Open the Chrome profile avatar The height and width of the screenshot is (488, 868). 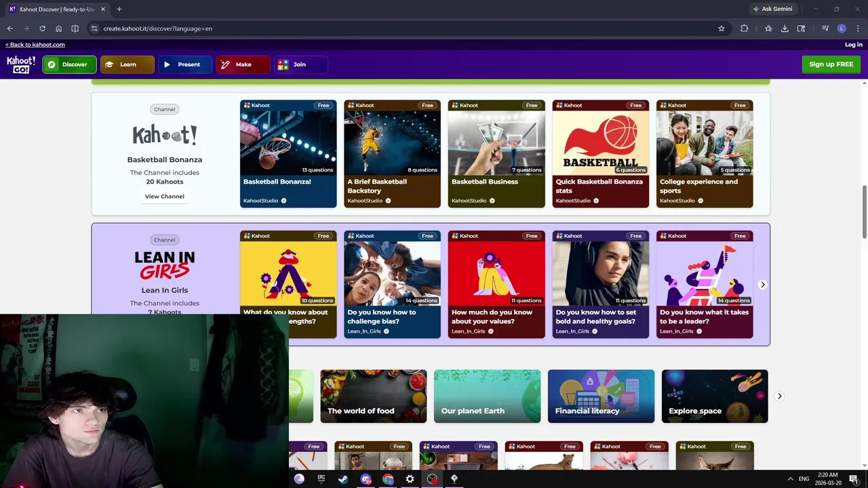coord(842,28)
